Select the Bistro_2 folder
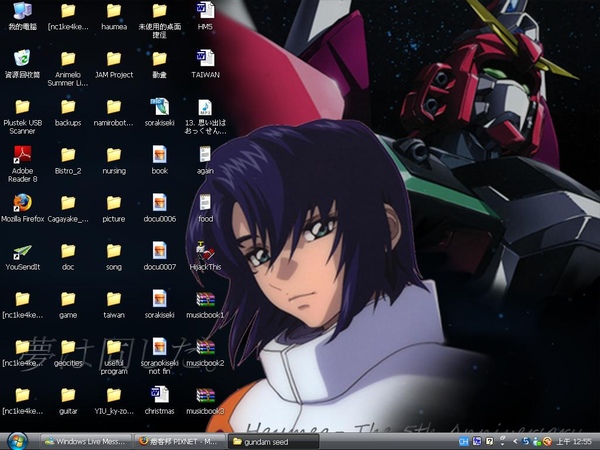The height and width of the screenshot is (450, 600). point(68,160)
